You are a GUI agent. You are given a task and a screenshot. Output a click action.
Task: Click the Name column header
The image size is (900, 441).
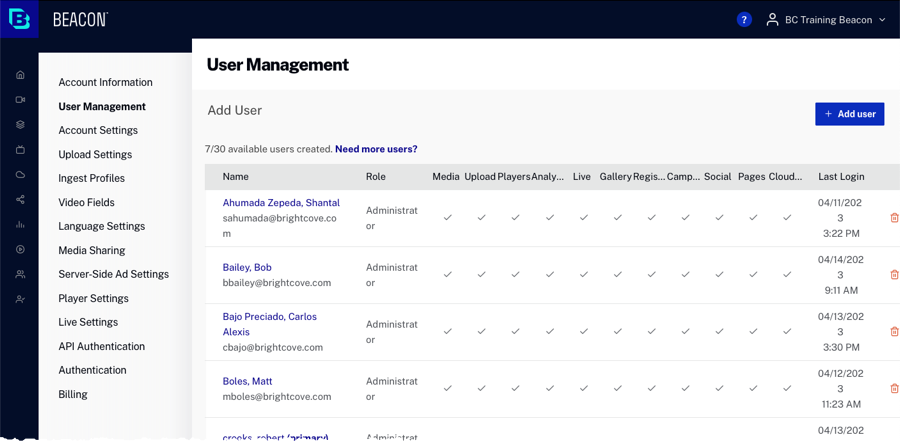pyautogui.click(x=235, y=177)
